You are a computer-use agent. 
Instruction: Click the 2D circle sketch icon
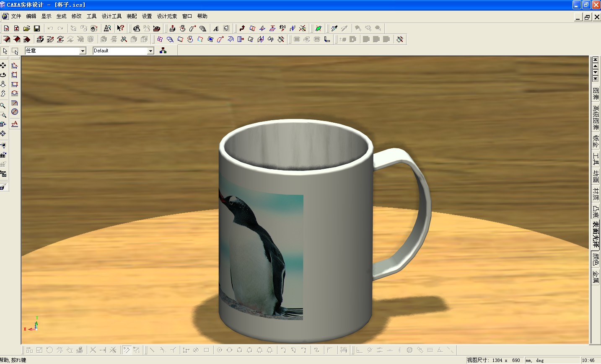pos(220,350)
